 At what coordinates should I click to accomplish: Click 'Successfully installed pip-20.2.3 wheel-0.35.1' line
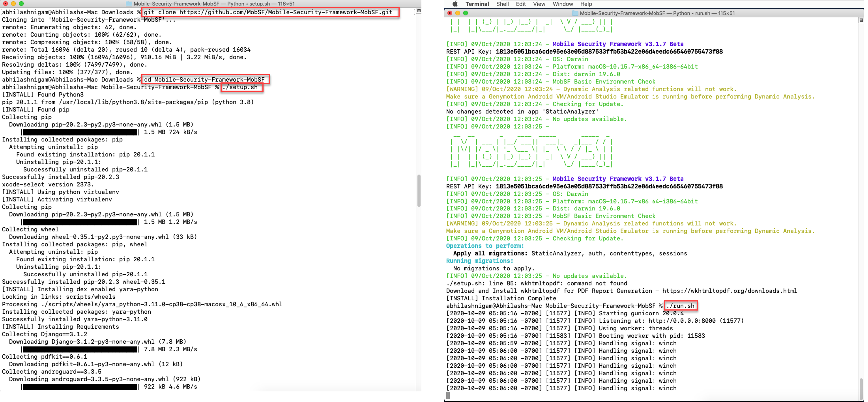click(84, 282)
